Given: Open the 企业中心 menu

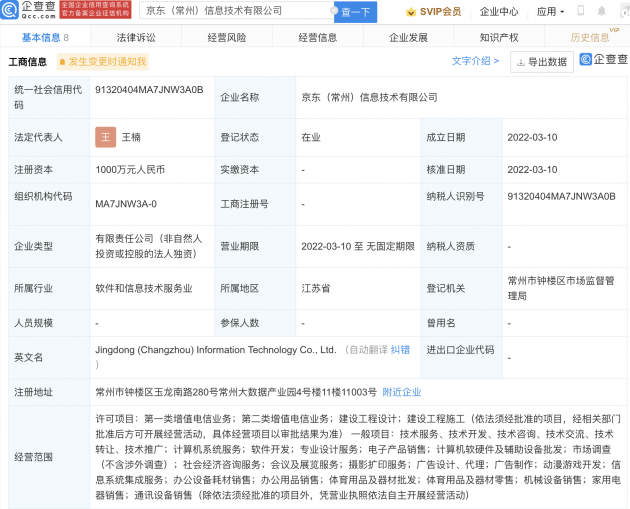Looking at the screenshot, I should (x=499, y=12).
